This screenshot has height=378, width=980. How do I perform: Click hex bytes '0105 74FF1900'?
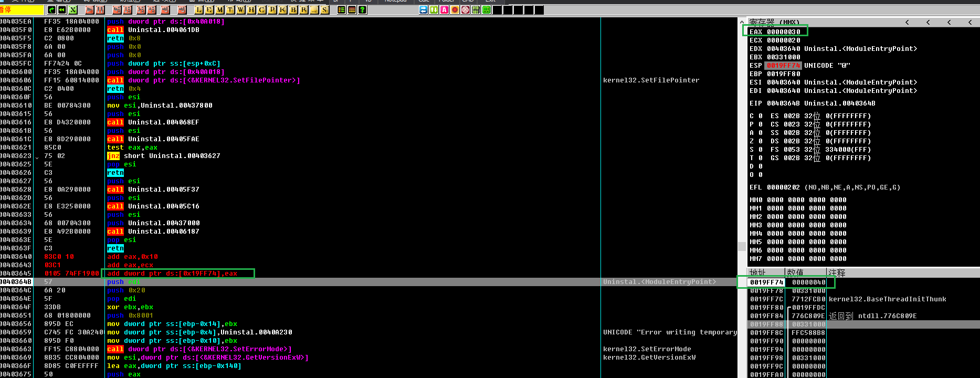(72, 274)
